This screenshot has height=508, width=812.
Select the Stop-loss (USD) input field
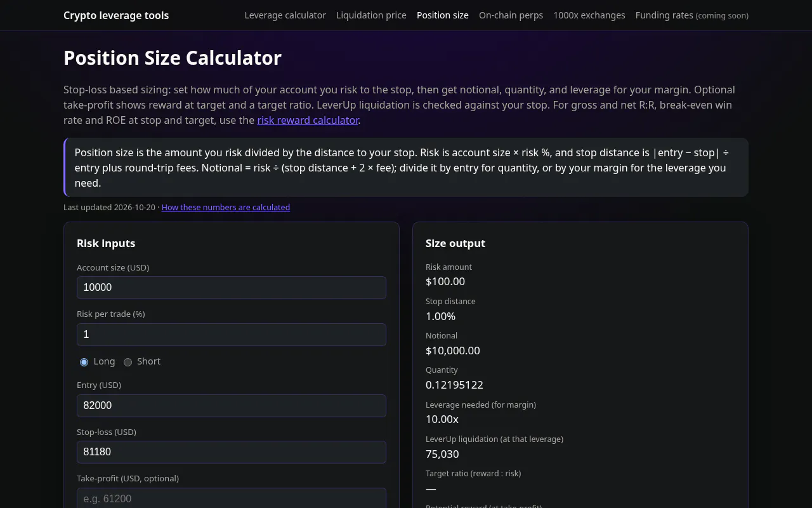coord(232,452)
